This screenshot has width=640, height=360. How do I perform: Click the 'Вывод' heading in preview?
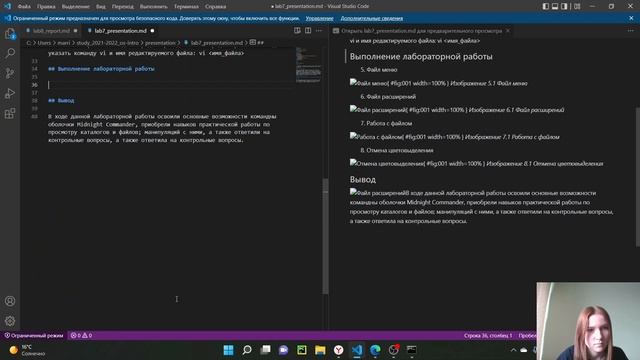362,180
